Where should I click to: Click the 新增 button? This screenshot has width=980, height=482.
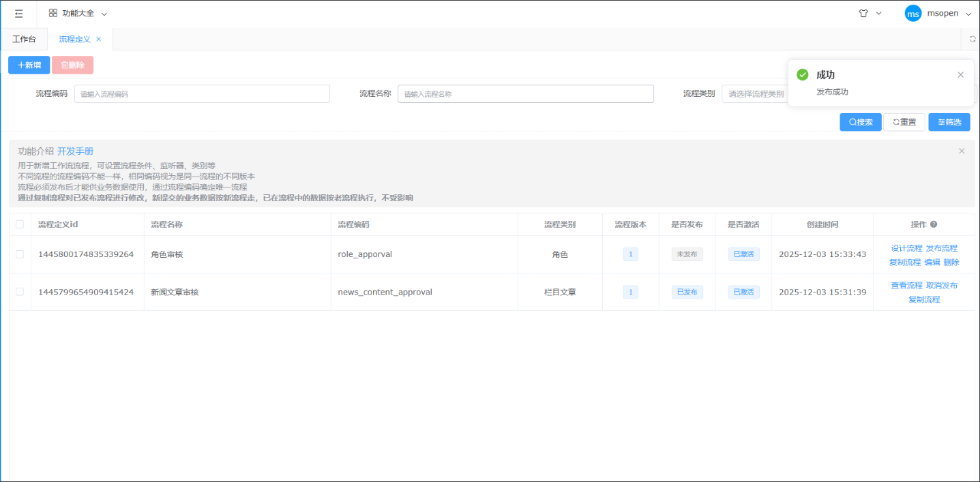point(29,65)
